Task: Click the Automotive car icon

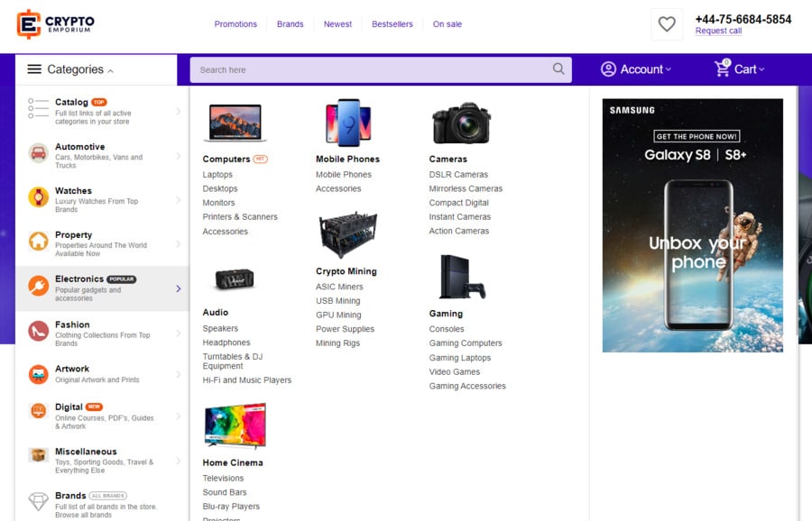Action: 38,153
